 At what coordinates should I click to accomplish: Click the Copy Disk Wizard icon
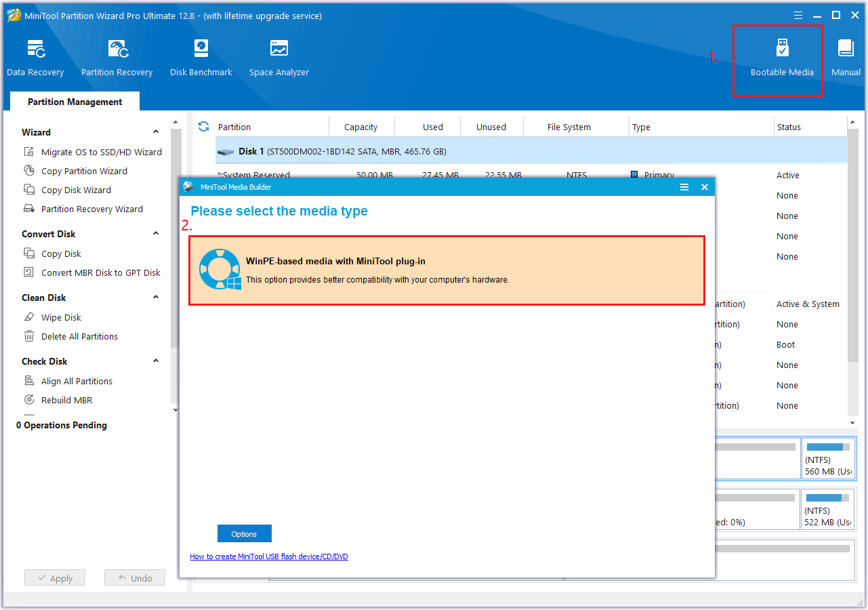[x=29, y=190]
